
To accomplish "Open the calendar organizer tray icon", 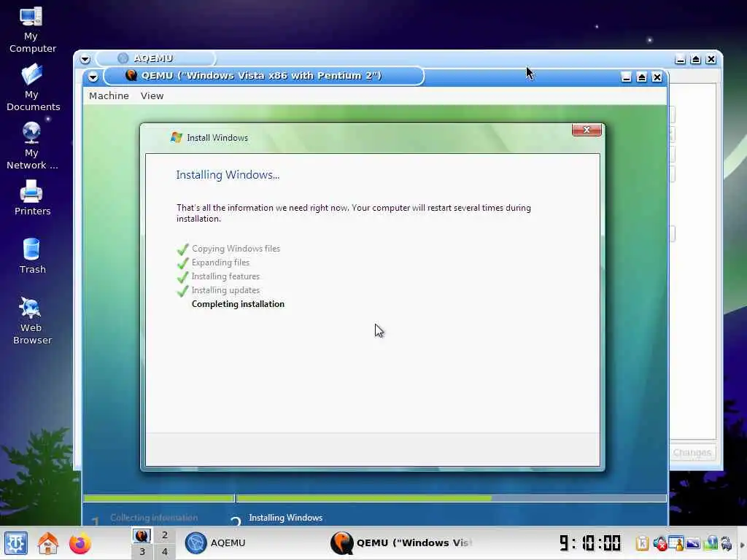I will (676, 542).
